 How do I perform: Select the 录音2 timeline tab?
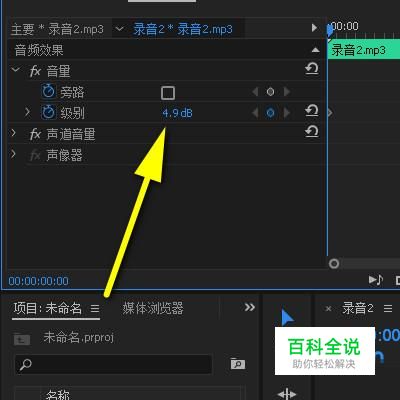358,308
